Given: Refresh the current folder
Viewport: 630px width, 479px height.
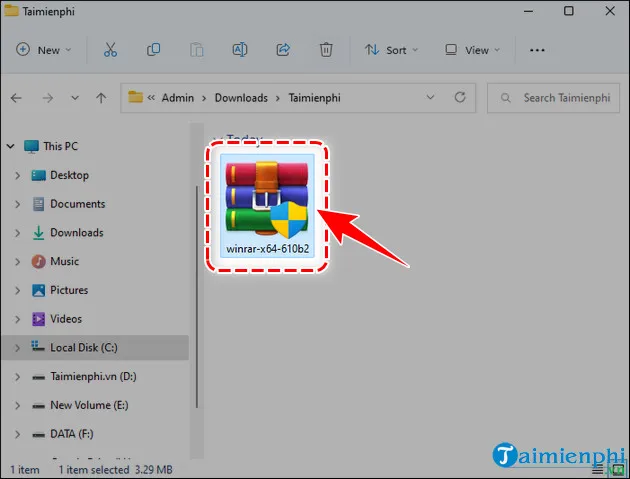Looking at the screenshot, I should (460, 97).
